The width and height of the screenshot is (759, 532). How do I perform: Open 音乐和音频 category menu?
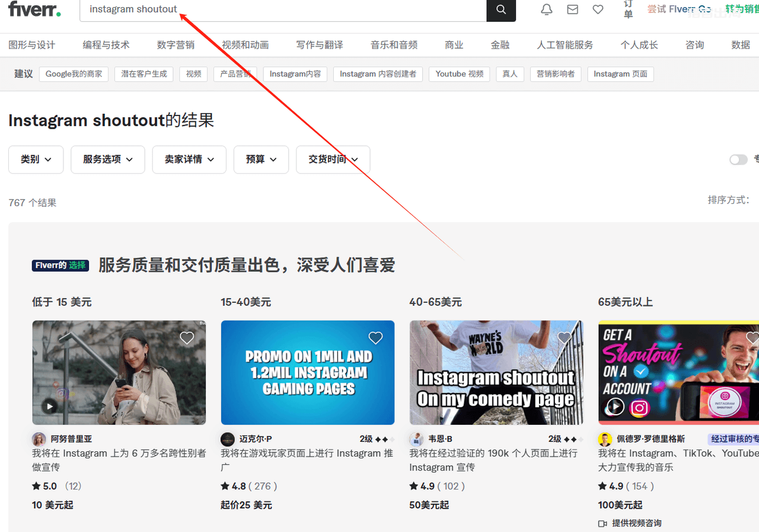[394, 45]
